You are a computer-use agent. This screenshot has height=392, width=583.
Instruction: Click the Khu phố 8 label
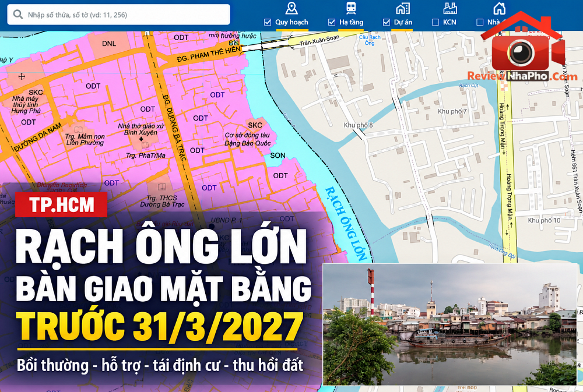tap(358, 125)
